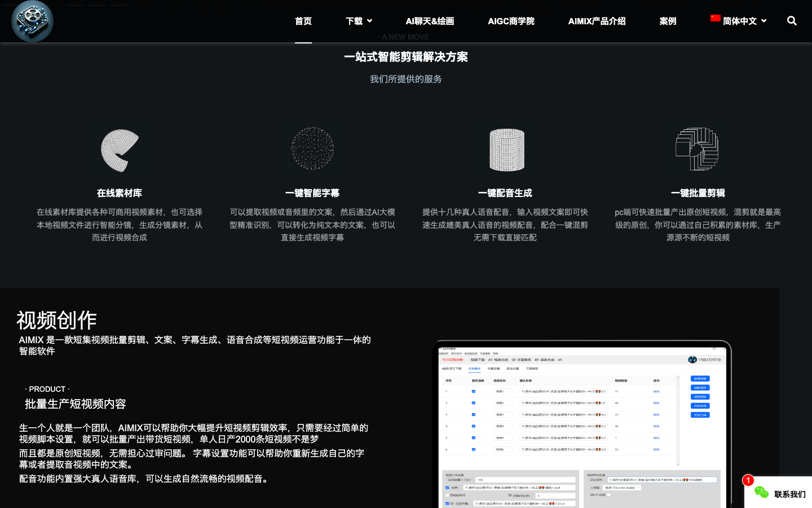This screenshot has height=508, width=812.
Task: Open the 简体中文 language selector
Action: point(739,21)
